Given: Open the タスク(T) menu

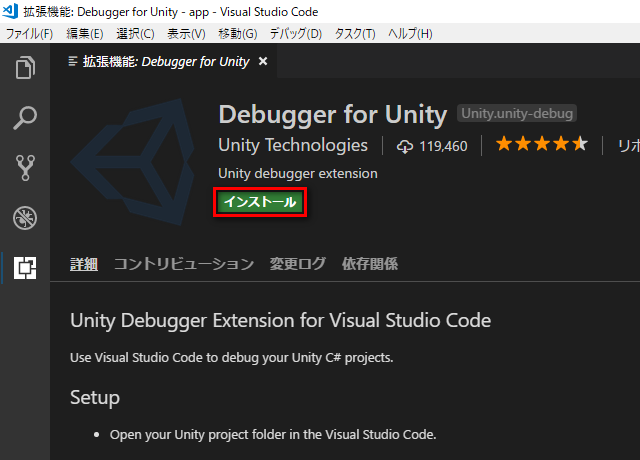Looking at the screenshot, I should click(355, 33).
